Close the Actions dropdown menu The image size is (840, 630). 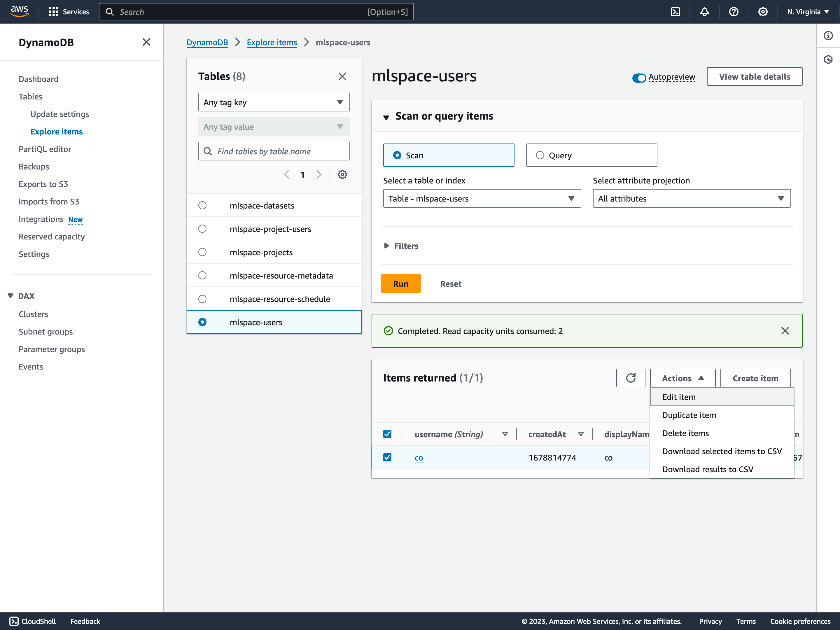click(682, 378)
